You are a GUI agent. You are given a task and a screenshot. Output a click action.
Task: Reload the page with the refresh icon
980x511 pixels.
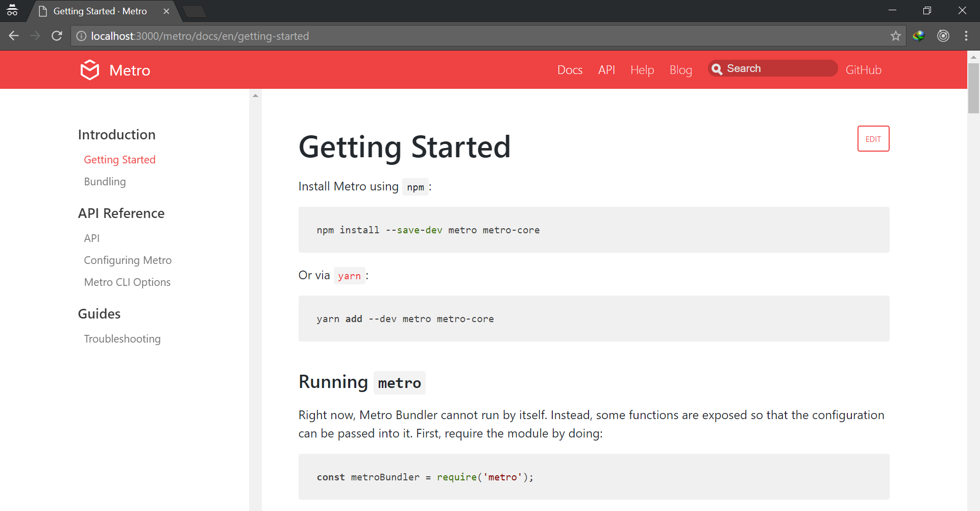coord(57,36)
